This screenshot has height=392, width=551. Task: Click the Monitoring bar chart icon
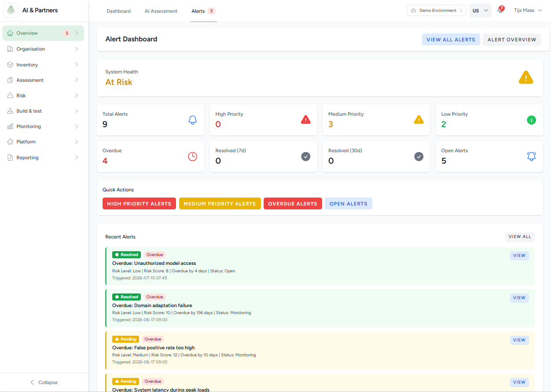point(10,126)
